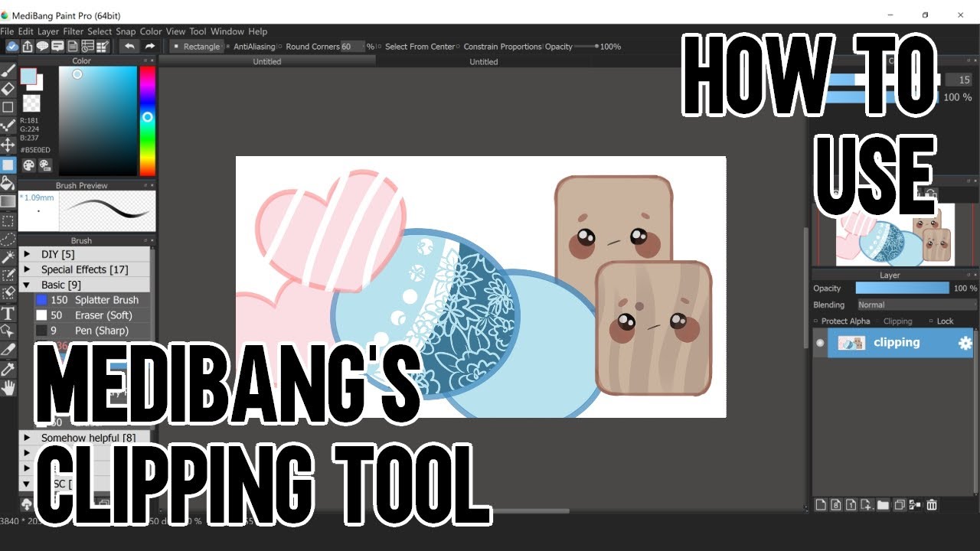Choose the Lasso select tool
The width and height of the screenshot is (980, 551).
pyautogui.click(x=8, y=239)
